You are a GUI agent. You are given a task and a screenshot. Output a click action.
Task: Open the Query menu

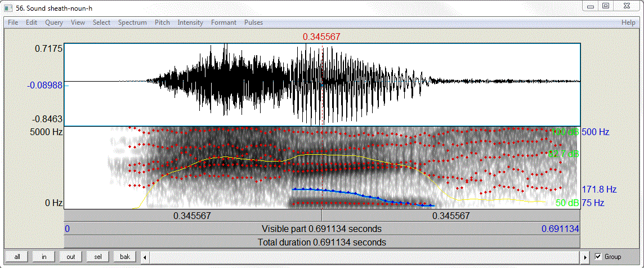click(54, 23)
